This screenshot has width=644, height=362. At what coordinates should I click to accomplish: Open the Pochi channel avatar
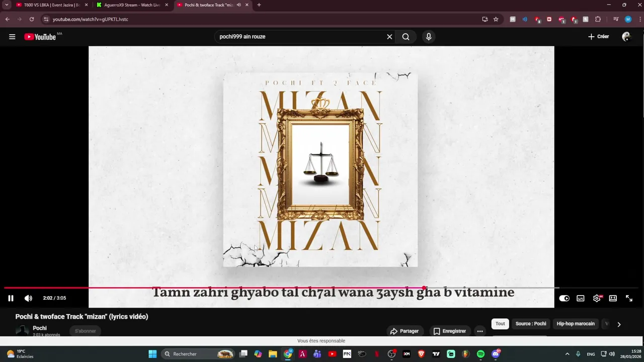pyautogui.click(x=22, y=331)
